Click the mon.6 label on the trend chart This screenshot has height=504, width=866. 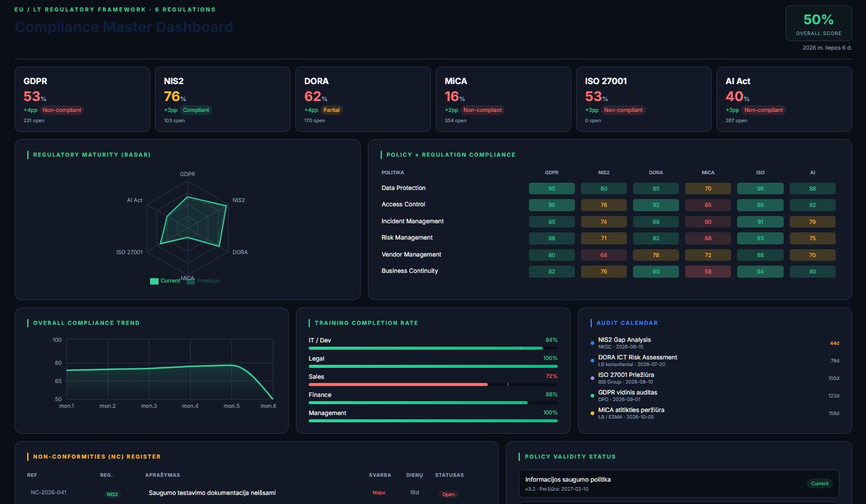click(268, 406)
